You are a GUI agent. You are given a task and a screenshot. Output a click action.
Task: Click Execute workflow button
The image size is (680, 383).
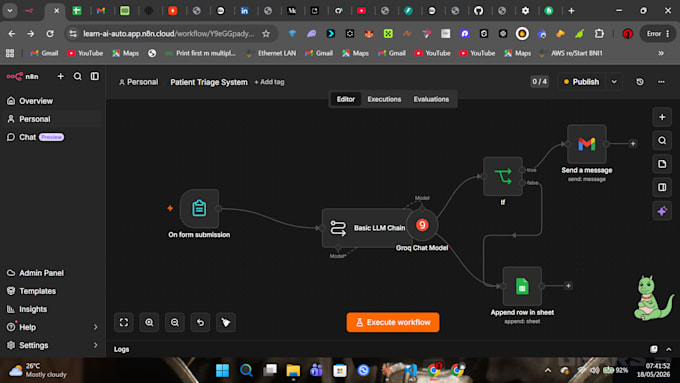tap(393, 322)
